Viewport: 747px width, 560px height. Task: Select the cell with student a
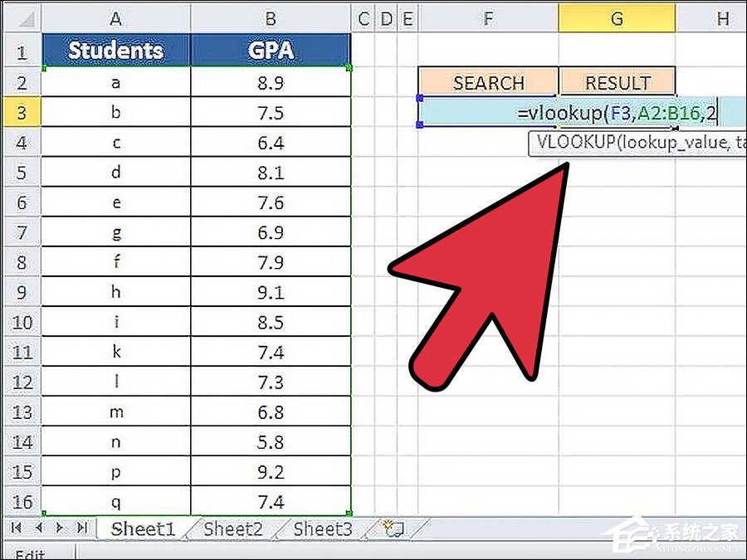pyautogui.click(x=115, y=81)
